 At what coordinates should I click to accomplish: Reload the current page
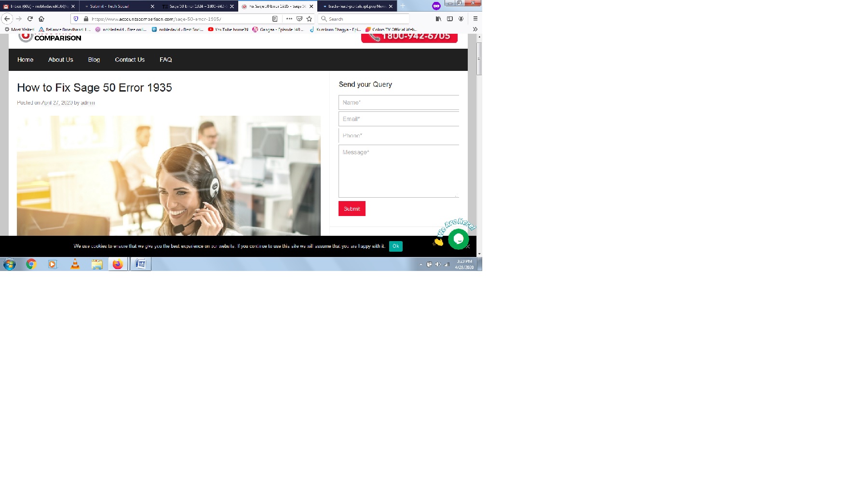click(x=30, y=18)
